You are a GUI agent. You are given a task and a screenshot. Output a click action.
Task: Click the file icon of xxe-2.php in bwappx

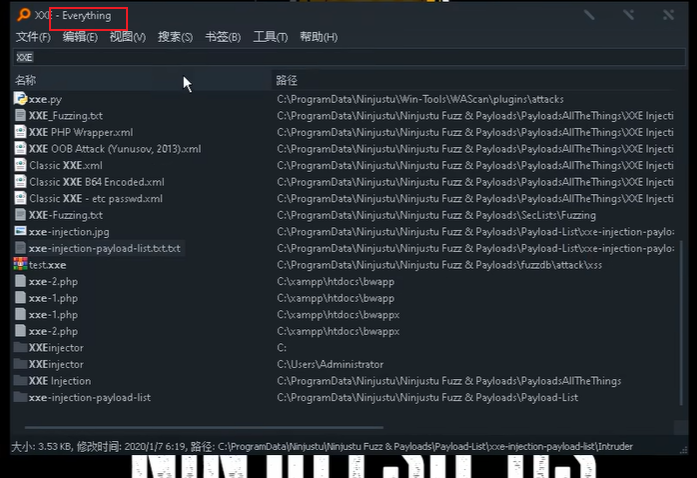click(x=20, y=331)
